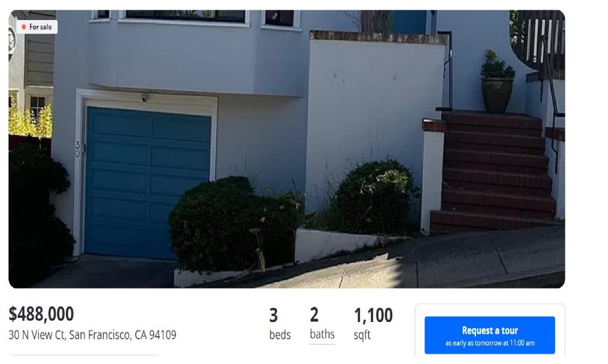The width and height of the screenshot is (608, 364).
Task: Click the beds label text
Action: pyautogui.click(x=280, y=335)
